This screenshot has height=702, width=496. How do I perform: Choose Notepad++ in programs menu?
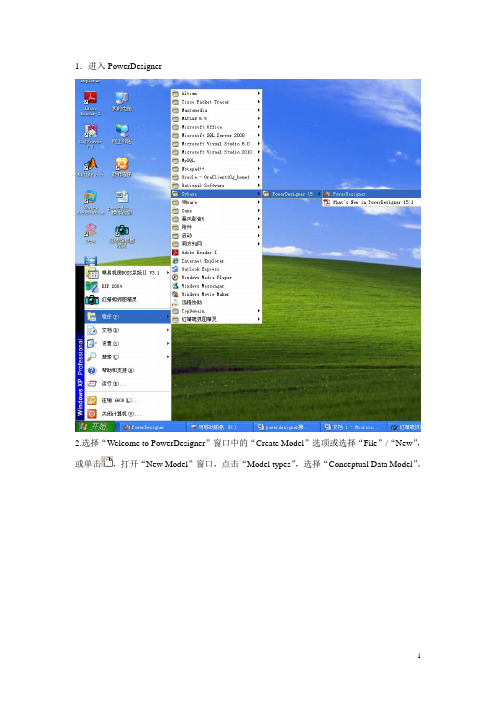click(216, 169)
